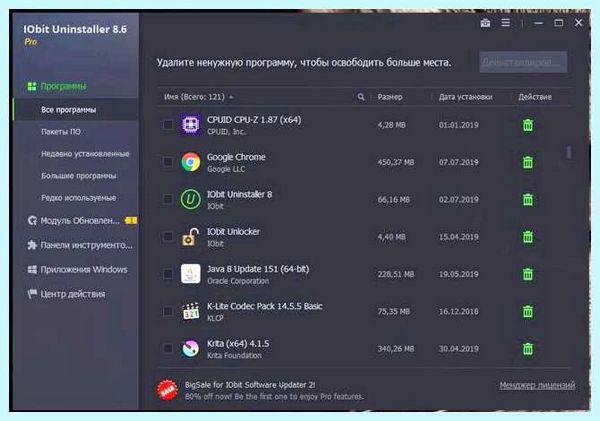Check the K-Lite Codec Pack checkbox
600x421 pixels.
point(168,311)
